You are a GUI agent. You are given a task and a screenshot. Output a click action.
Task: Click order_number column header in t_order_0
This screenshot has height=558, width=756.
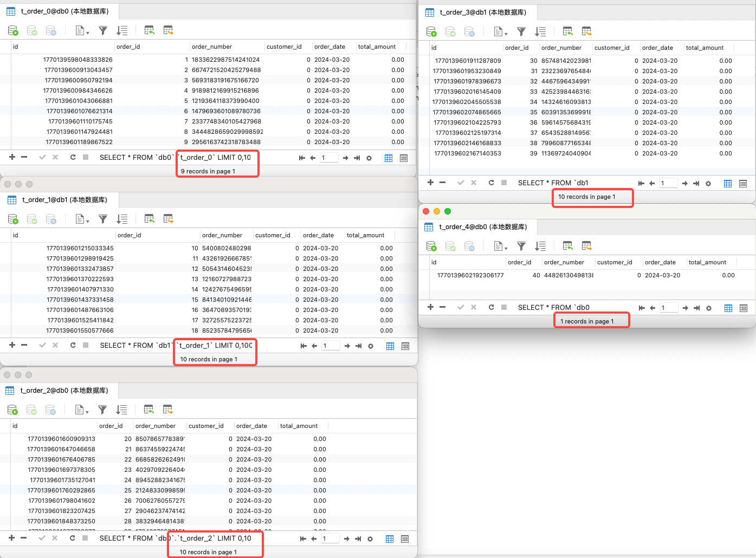212,47
